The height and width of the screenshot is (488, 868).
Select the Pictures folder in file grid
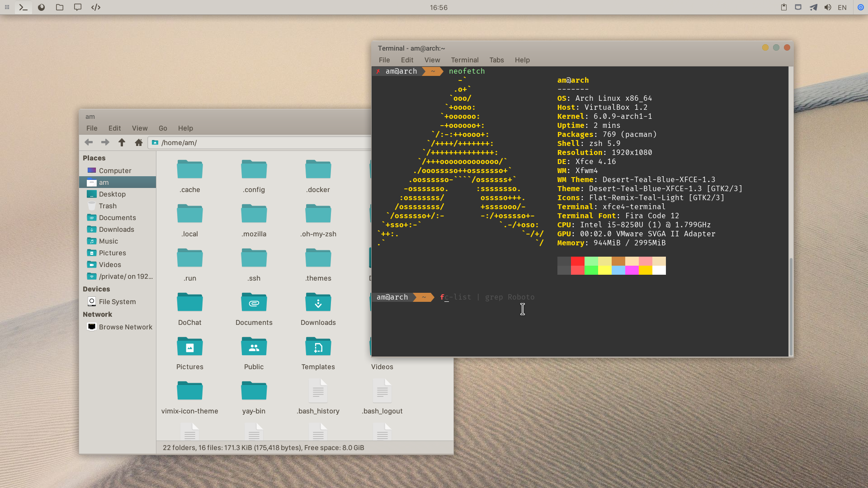(x=190, y=347)
